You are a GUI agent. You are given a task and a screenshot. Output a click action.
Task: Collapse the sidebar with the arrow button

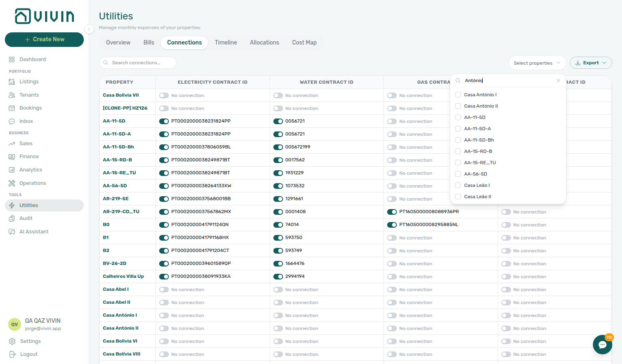point(89,29)
